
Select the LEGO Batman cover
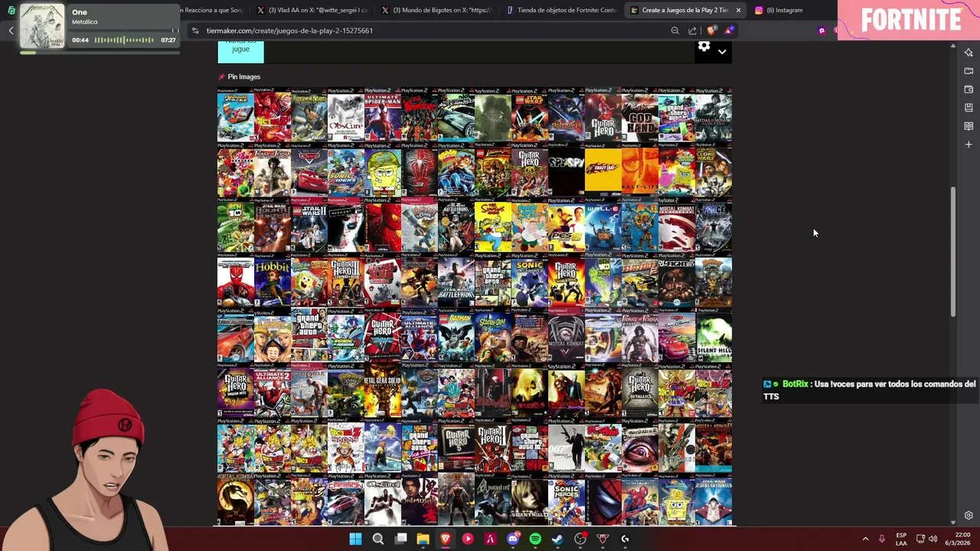456,335
